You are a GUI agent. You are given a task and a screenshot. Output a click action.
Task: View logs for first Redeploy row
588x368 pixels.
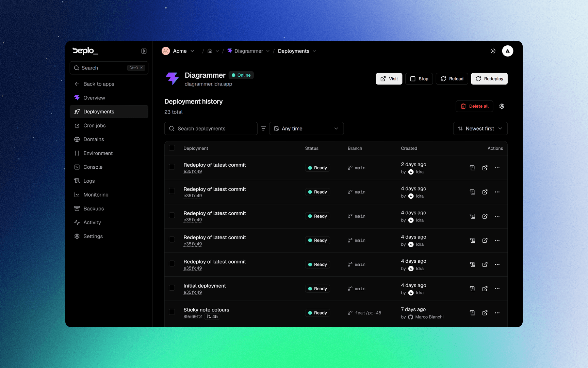point(472,168)
